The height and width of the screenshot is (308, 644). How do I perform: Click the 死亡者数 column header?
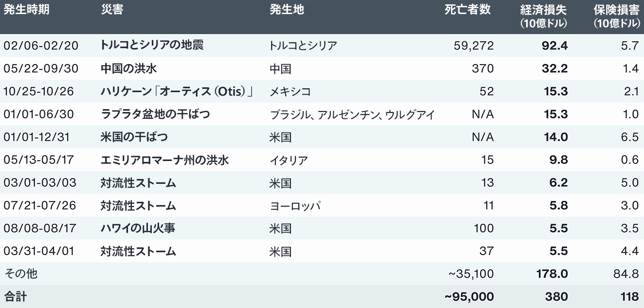(x=468, y=10)
